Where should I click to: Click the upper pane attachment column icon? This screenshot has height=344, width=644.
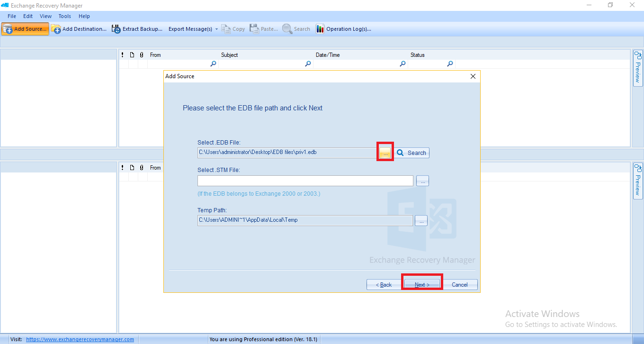pyautogui.click(x=142, y=55)
